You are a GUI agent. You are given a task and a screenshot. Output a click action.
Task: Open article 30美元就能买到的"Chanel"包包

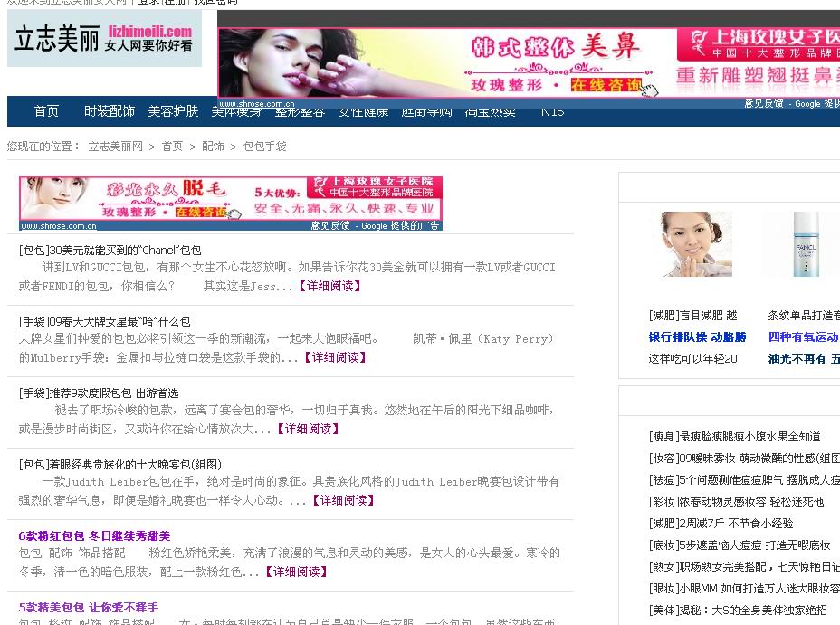pyautogui.click(x=110, y=250)
